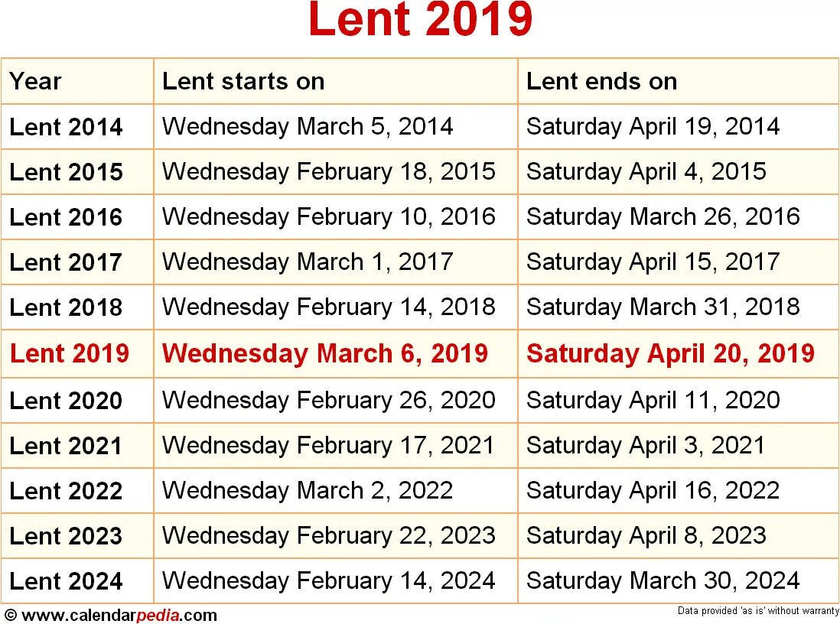Click the 'Lent 2014' row label

(66, 127)
